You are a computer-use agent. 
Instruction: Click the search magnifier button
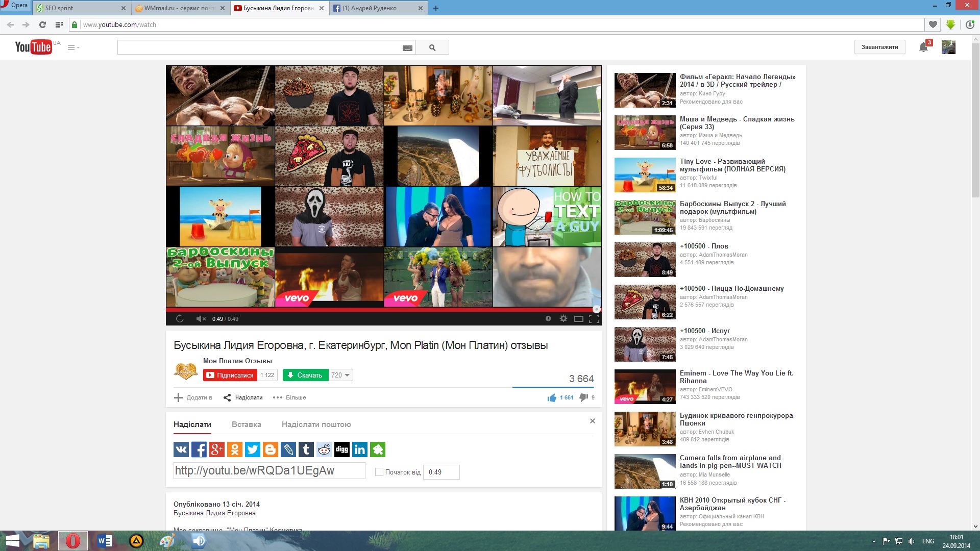click(432, 47)
